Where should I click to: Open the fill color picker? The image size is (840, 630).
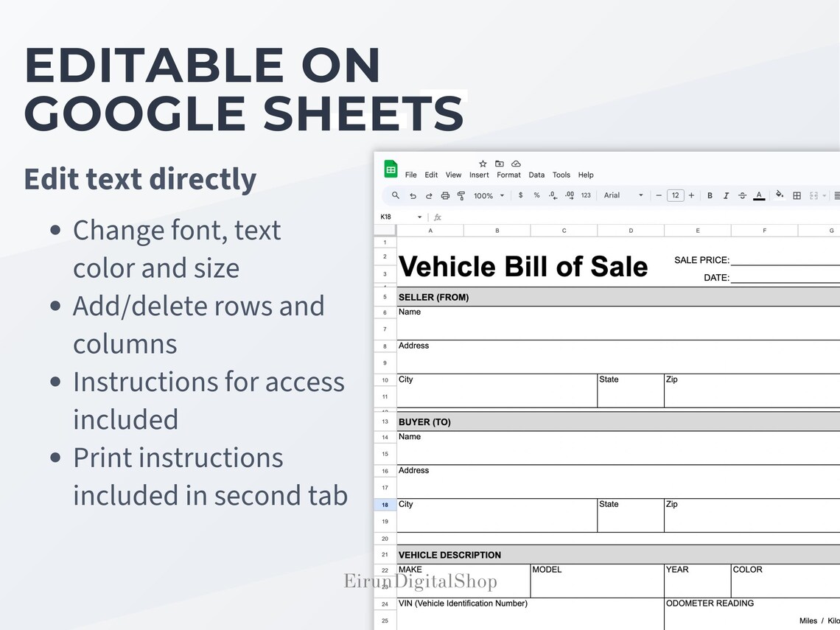780,195
